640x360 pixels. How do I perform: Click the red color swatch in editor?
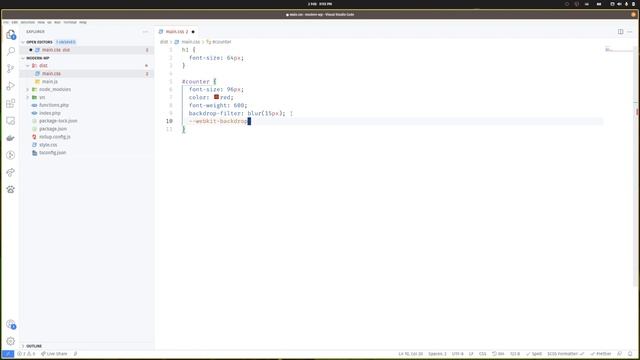click(x=216, y=97)
